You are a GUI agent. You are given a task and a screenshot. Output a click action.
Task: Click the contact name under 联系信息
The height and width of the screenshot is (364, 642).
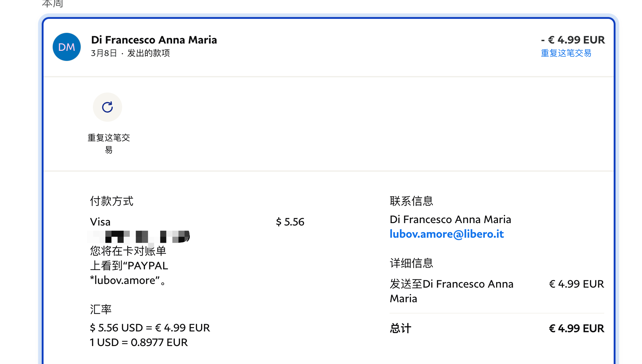click(450, 219)
